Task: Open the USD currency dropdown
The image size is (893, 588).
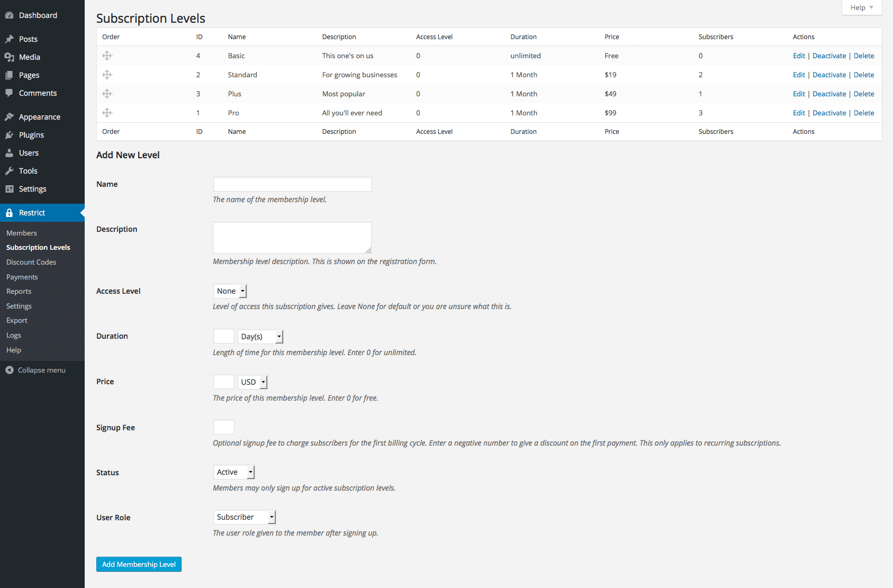Action: pos(252,382)
